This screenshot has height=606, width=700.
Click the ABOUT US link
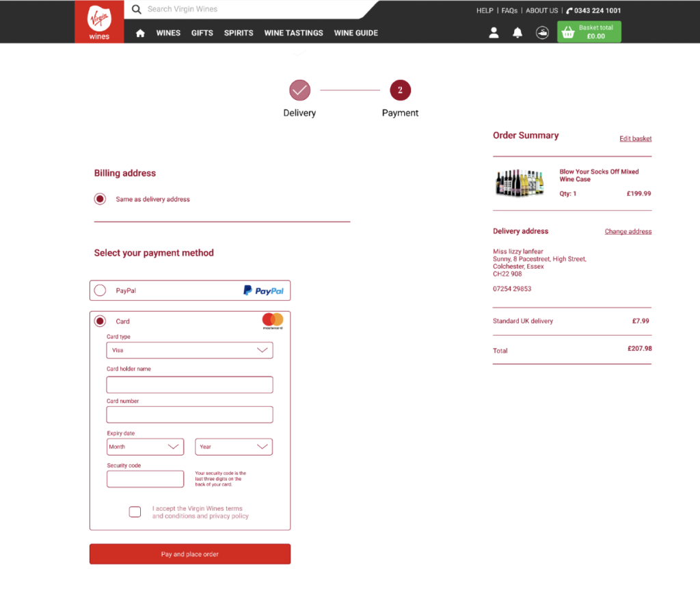(541, 11)
